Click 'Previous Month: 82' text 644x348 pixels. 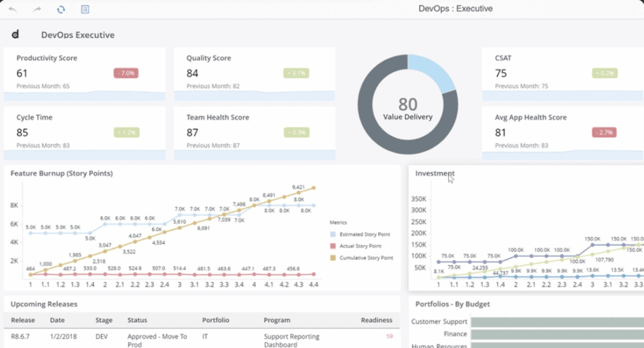[213, 86]
